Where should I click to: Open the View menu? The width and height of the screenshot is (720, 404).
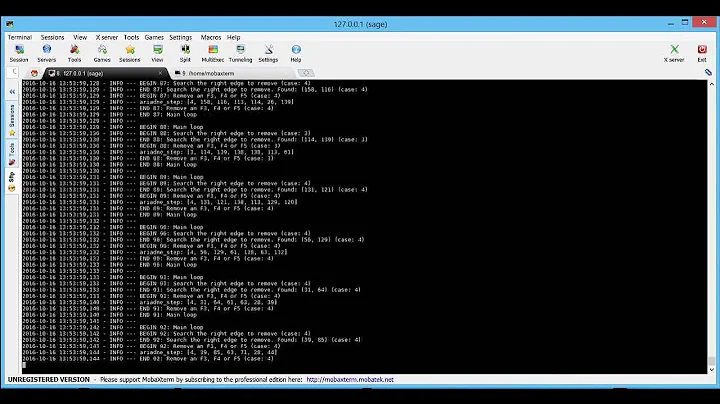pos(80,37)
